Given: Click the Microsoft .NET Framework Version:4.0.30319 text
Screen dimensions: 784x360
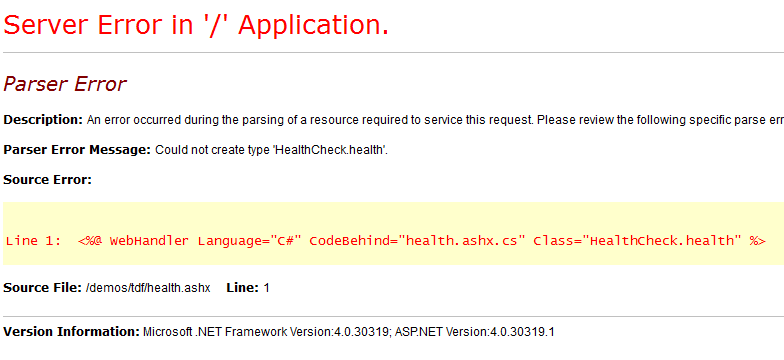Looking at the screenshot, I should click(266, 332).
